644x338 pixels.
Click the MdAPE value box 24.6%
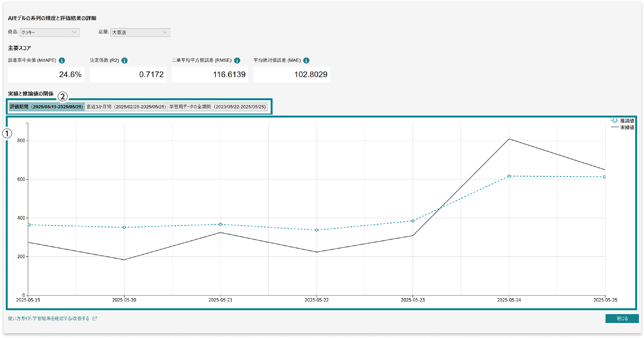click(x=46, y=75)
